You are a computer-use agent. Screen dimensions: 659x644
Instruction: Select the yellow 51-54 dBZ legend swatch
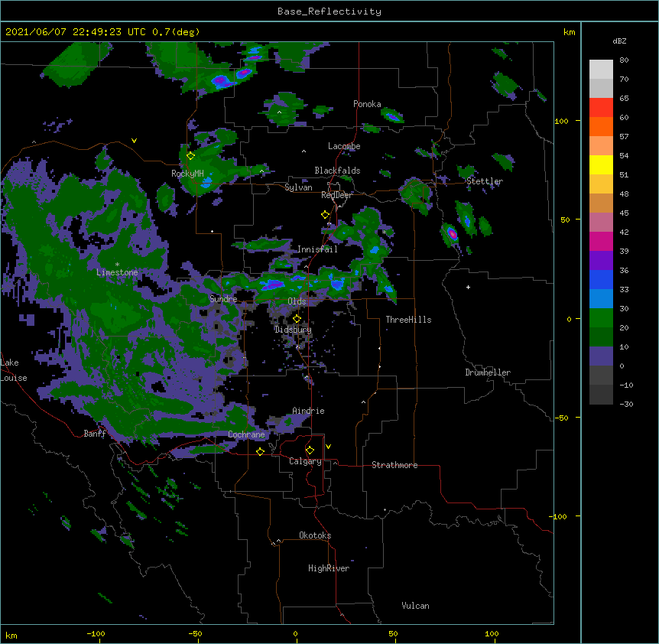pos(601,164)
